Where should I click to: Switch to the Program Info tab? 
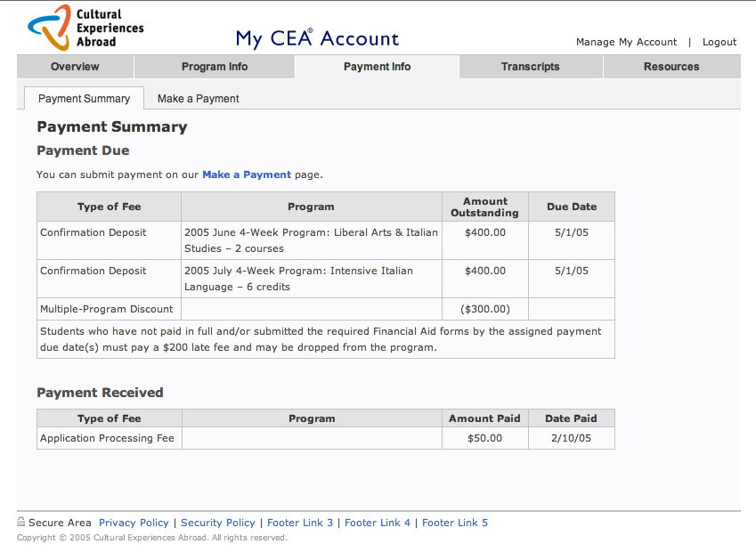215,67
